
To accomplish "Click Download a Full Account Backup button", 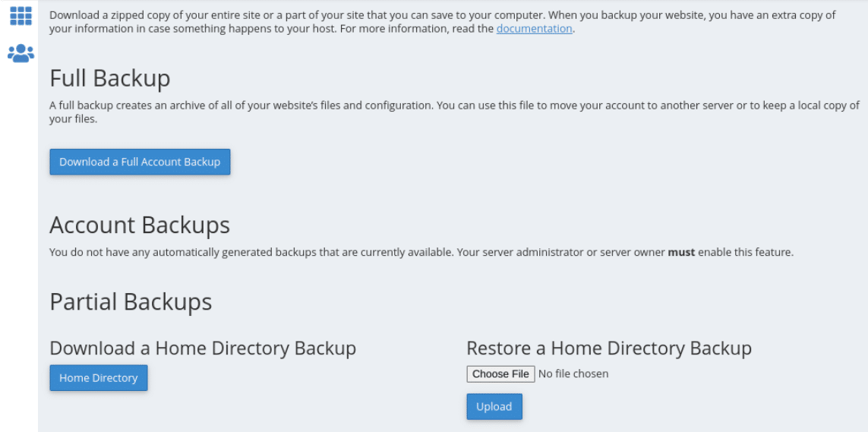I will click(140, 162).
